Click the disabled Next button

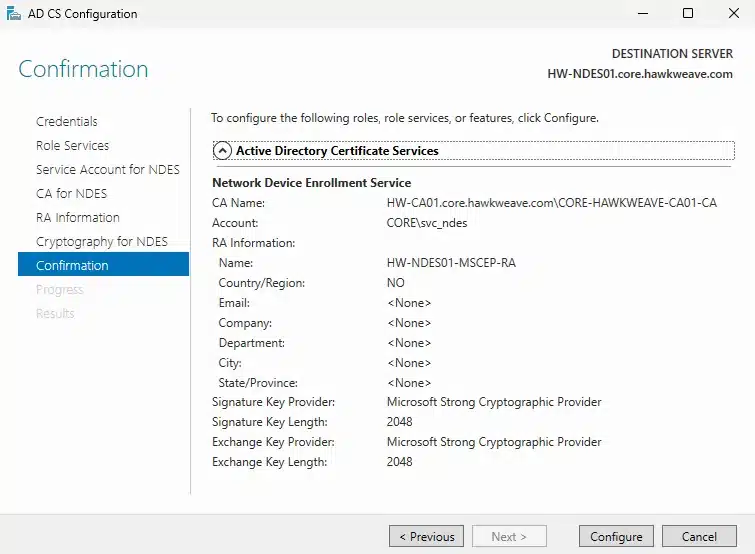(510, 537)
